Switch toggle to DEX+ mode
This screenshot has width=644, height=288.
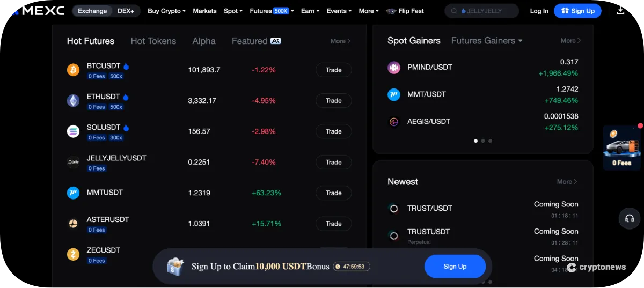(x=126, y=11)
